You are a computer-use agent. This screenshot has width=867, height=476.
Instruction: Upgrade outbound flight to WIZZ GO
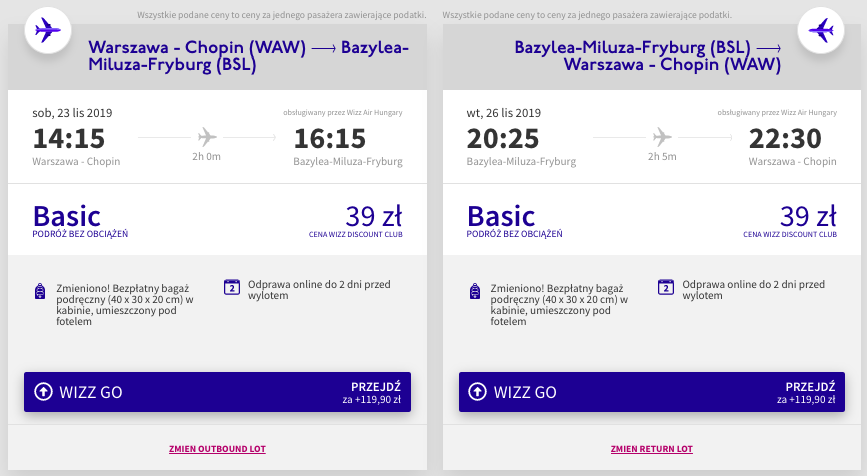[x=217, y=392]
